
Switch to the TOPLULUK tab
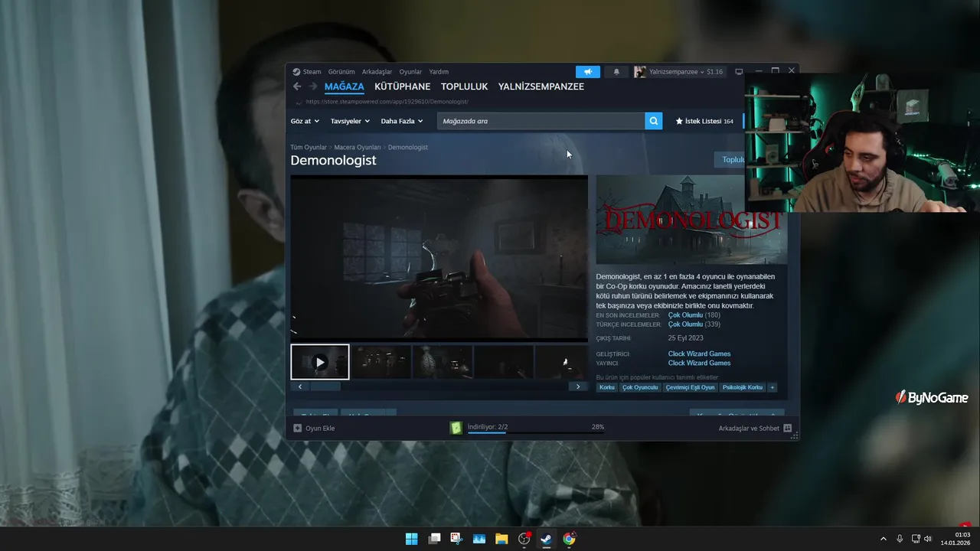(x=465, y=86)
